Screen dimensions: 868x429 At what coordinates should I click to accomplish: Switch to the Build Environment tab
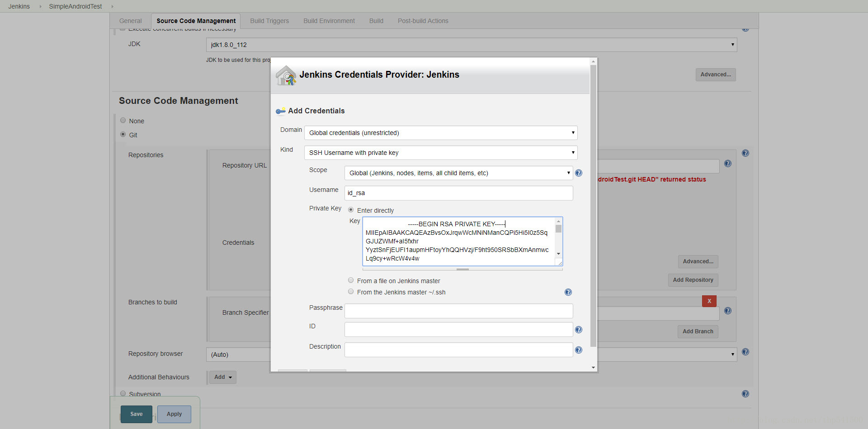(329, 21)
